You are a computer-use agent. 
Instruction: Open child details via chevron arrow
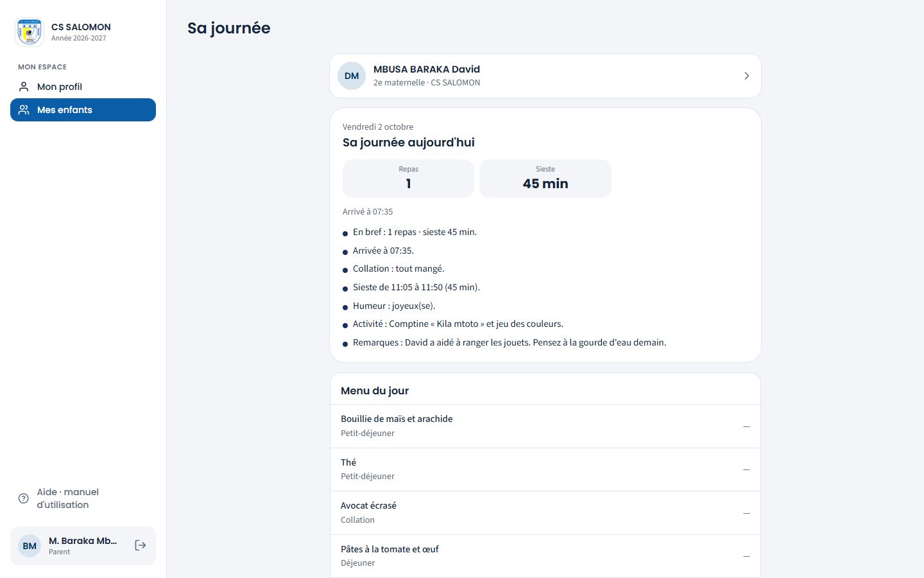[746, 76]
